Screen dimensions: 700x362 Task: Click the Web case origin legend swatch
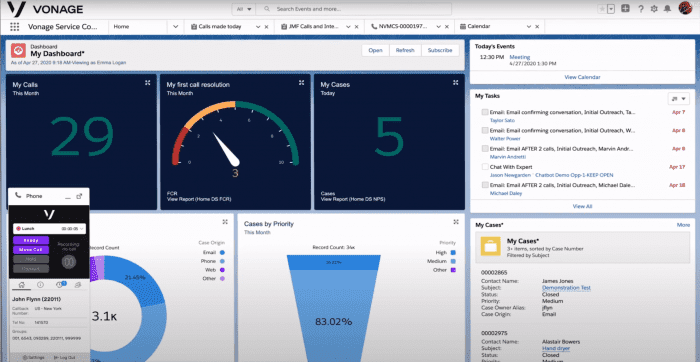[x=222, y=270]
